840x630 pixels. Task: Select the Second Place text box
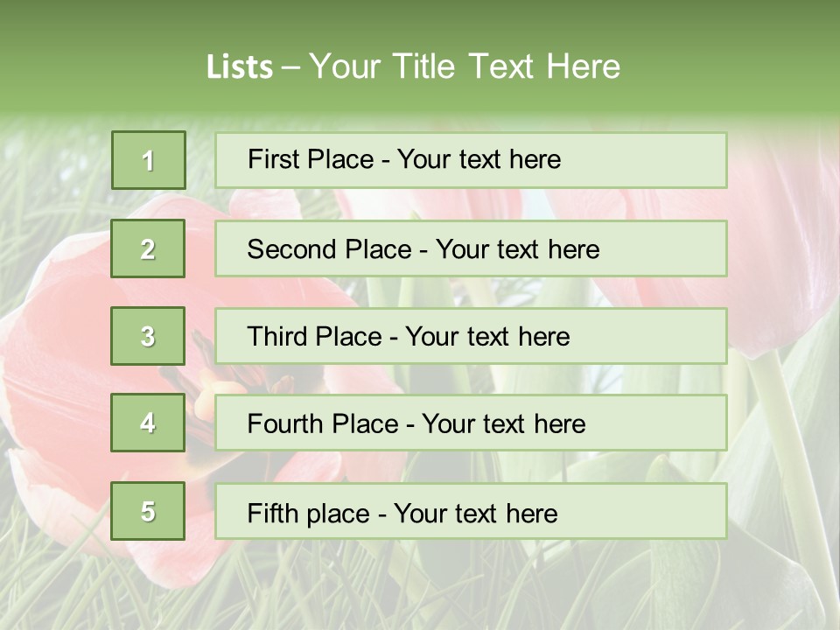(x=471, y=248)
